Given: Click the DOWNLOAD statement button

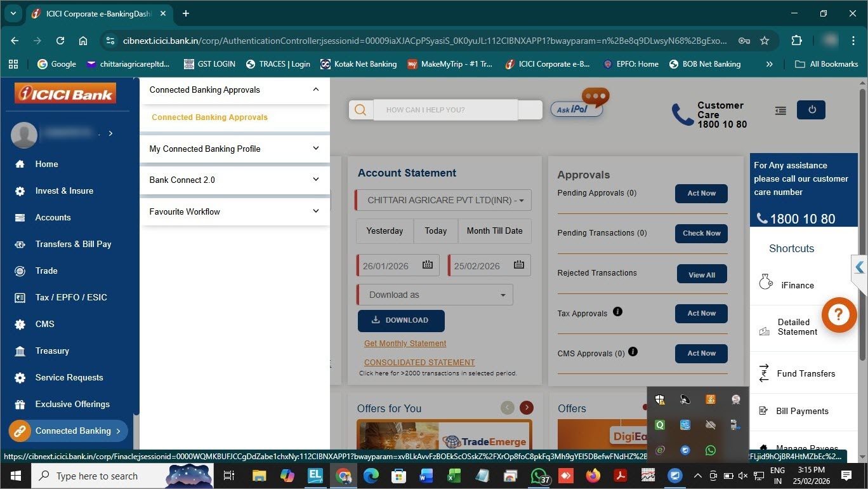Looking at the screenshot, I should [x=401, y=321].
